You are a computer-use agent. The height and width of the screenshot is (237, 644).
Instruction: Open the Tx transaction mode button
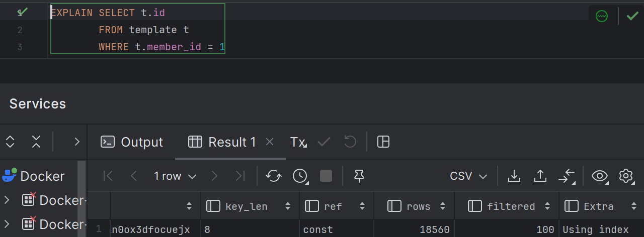298,142
